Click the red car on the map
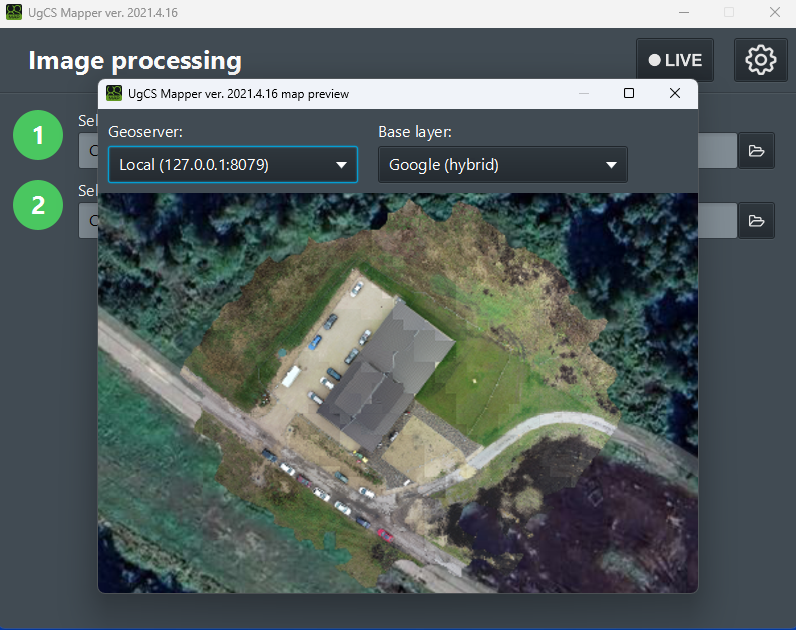This screenshot has height=630, width=796. tap(384, 534)
